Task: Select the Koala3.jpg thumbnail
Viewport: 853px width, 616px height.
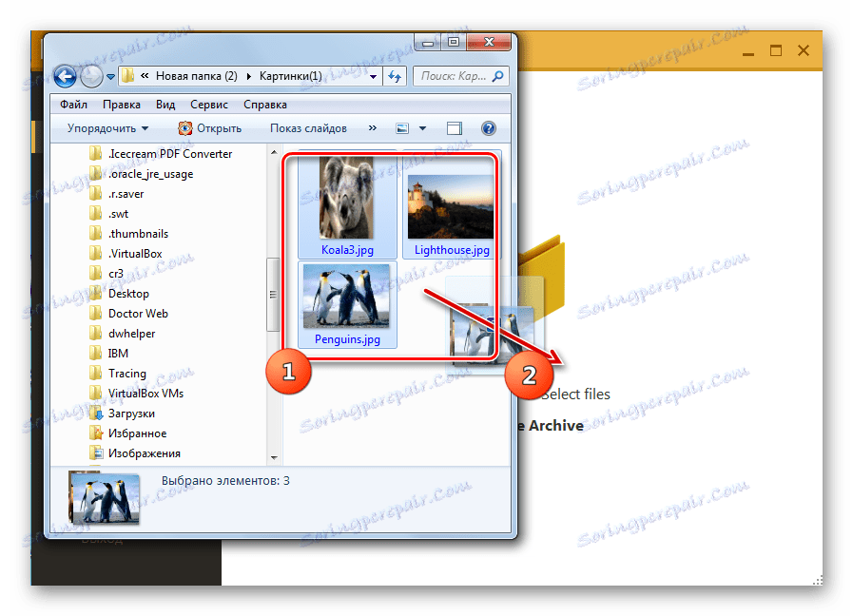Action: (x=346, y=199)
